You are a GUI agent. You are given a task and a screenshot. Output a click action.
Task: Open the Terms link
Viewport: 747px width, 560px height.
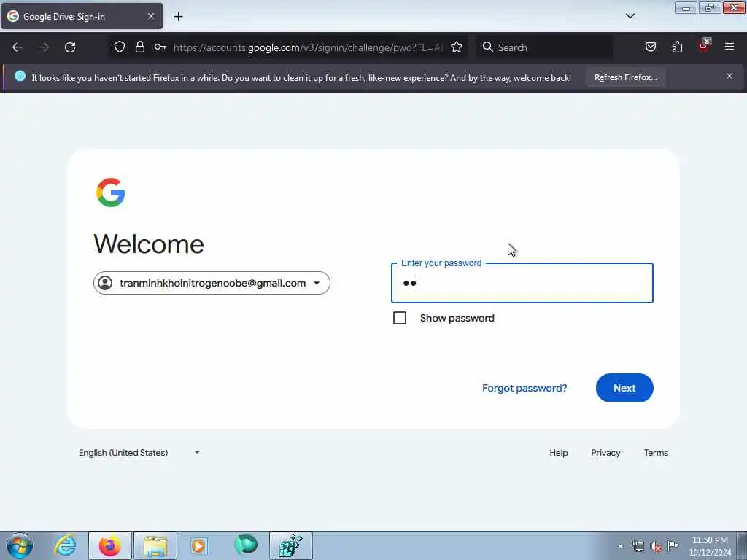tap(656, 453)
